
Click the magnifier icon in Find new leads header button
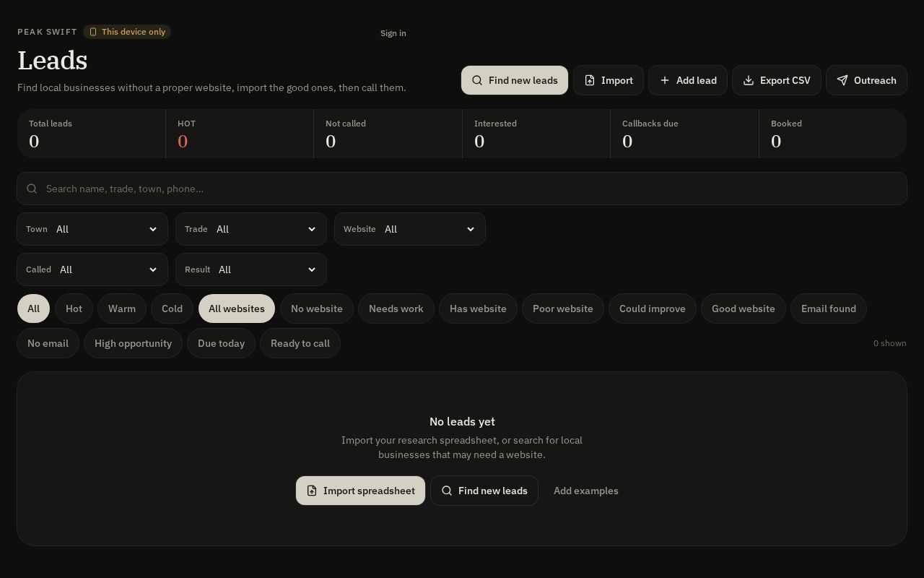477,80
